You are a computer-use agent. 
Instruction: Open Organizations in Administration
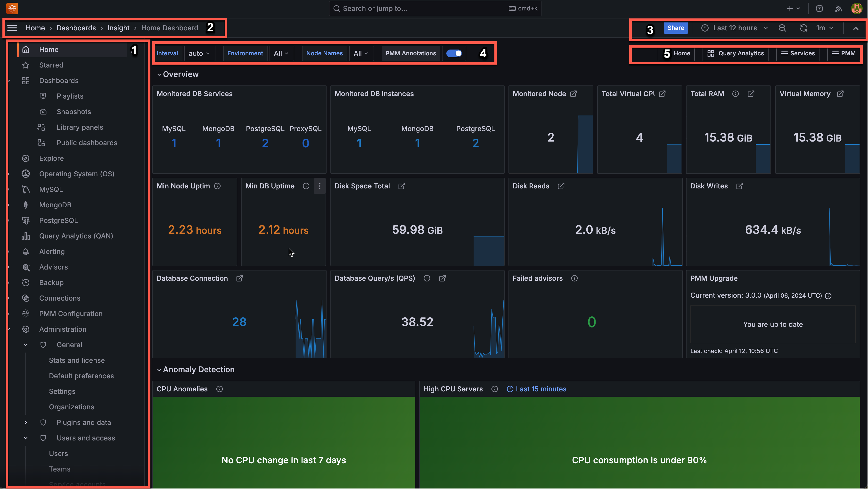coord(71,407)
